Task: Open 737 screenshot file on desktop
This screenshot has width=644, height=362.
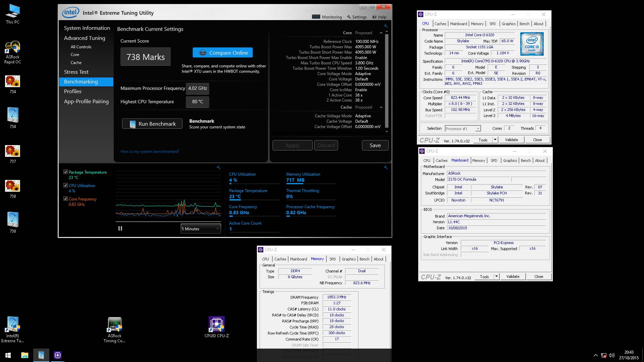Action: click(13, 154)
